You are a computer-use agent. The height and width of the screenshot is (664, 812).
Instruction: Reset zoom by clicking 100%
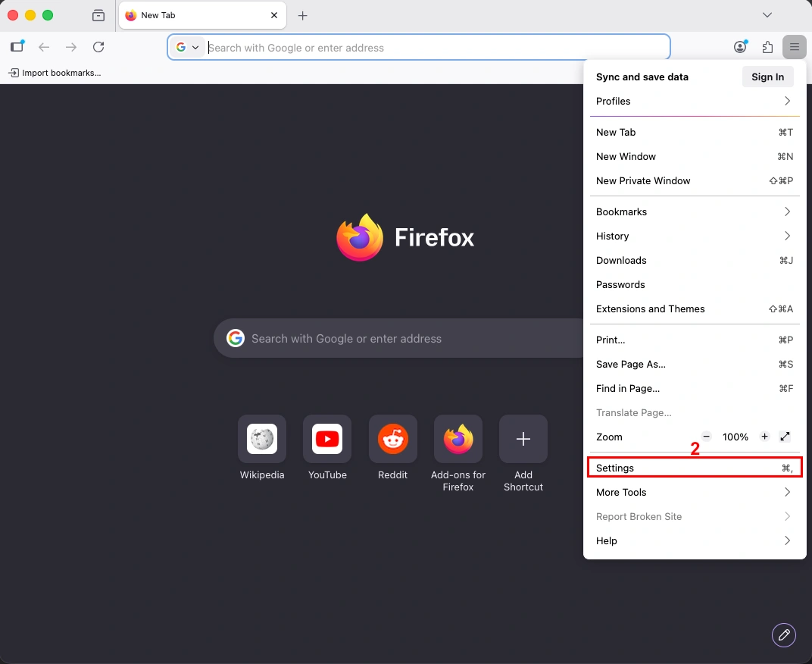735,437
